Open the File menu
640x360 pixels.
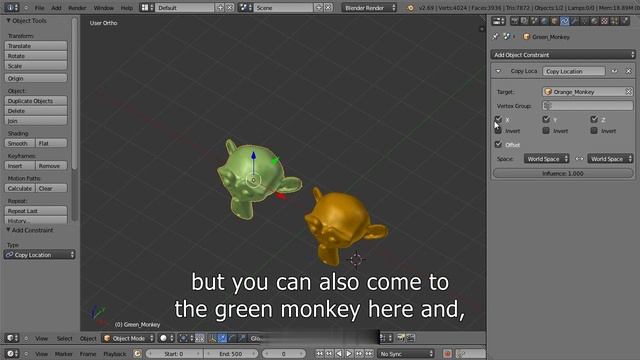[x=39, y=7]
